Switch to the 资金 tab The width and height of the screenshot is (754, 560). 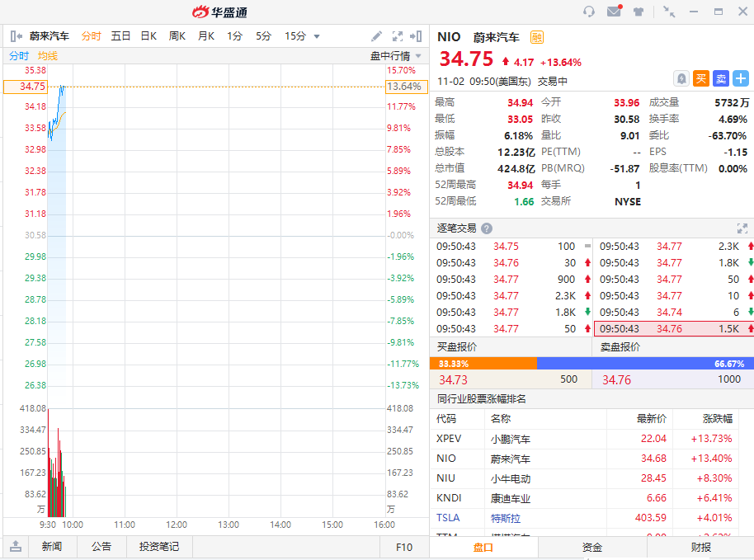click(591, 548)
